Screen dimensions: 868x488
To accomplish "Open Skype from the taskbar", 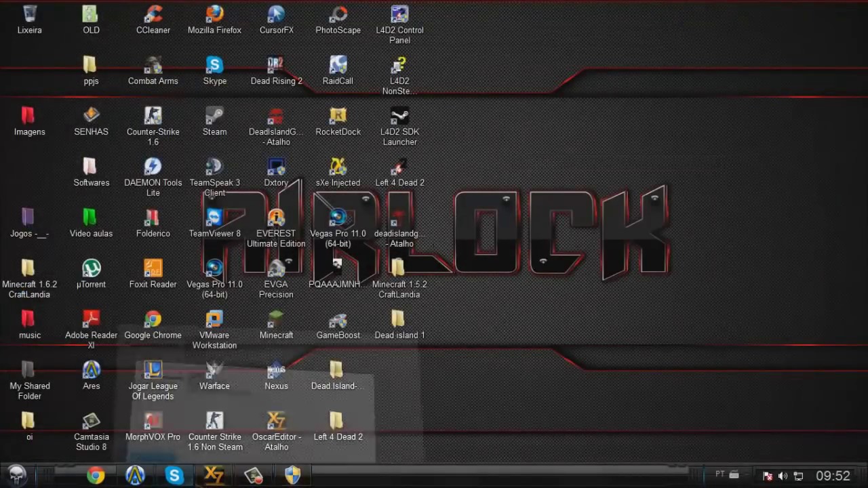I will tap(174, 476).
